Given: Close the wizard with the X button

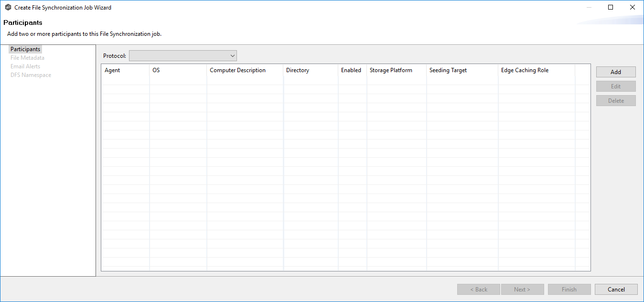Looking at the screenshot, I should 632,7.
